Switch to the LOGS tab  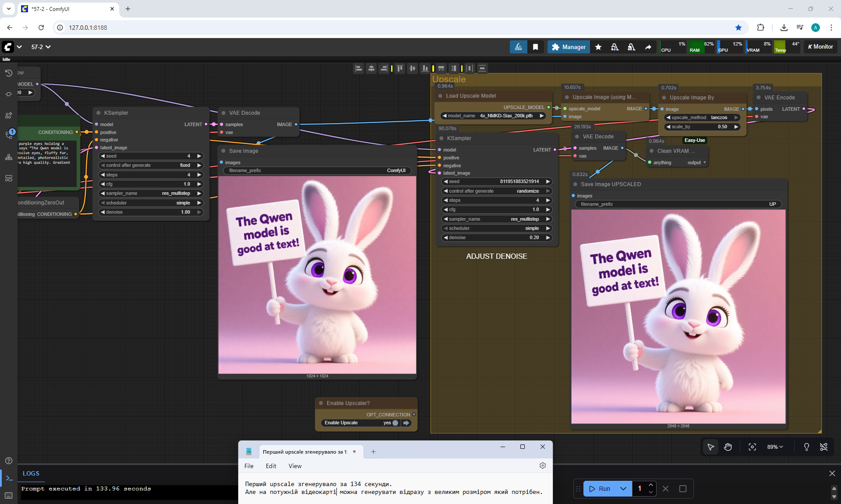[31, 473]
